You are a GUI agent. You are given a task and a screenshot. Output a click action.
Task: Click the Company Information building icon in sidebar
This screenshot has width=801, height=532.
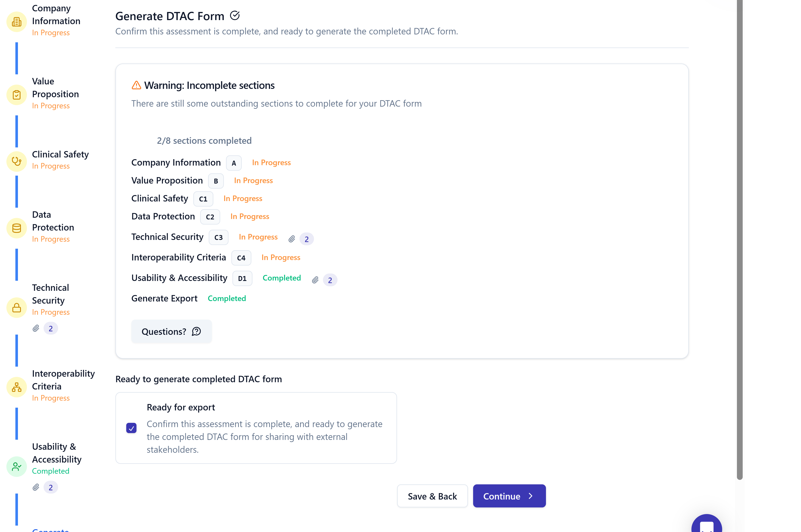16,22
